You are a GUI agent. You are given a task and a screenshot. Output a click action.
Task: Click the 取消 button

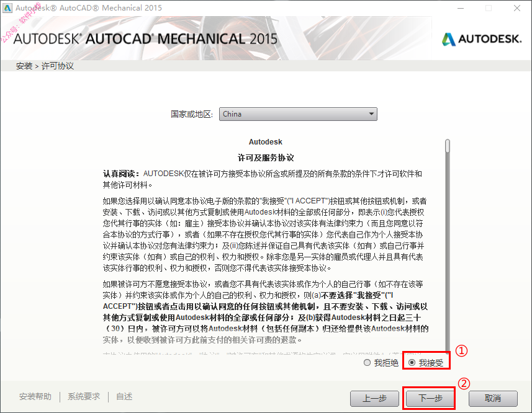pyautogui.click(x=493, y=399)
